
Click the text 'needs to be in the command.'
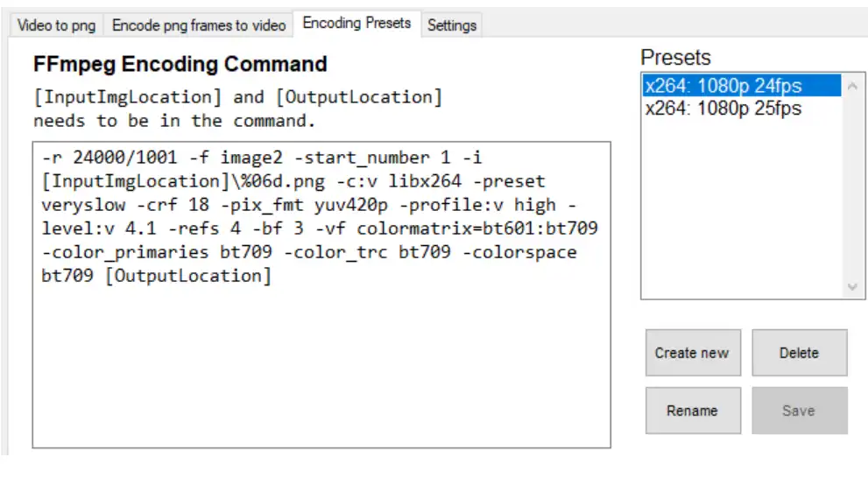pyautogui.click(x=174, y=121)
